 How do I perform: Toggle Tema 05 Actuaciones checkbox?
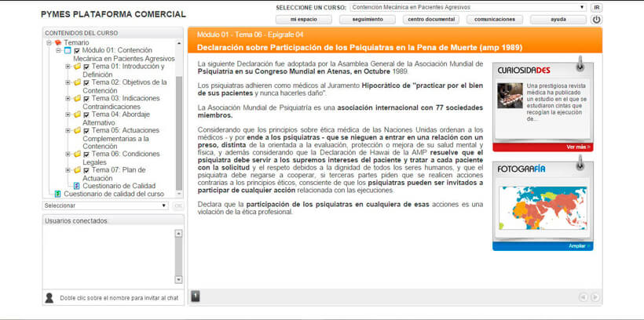[86, 130]
